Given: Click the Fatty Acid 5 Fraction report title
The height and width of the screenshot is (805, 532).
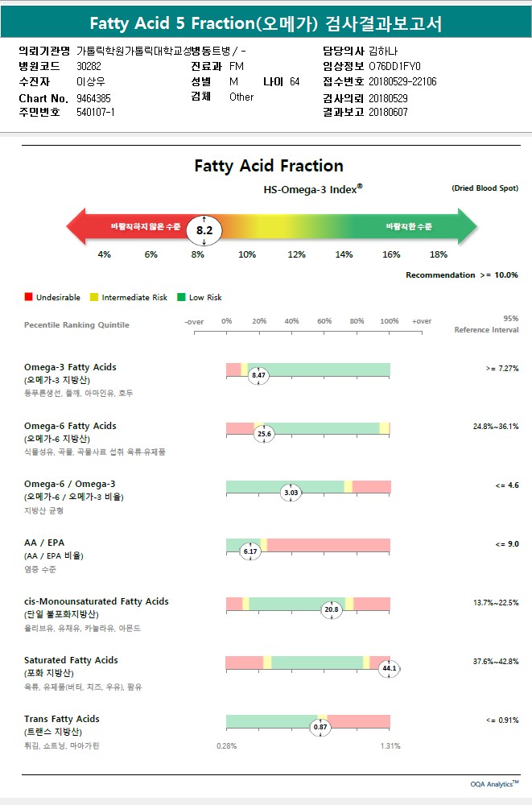Looking at the screenshot, I should tap(266, 24).
